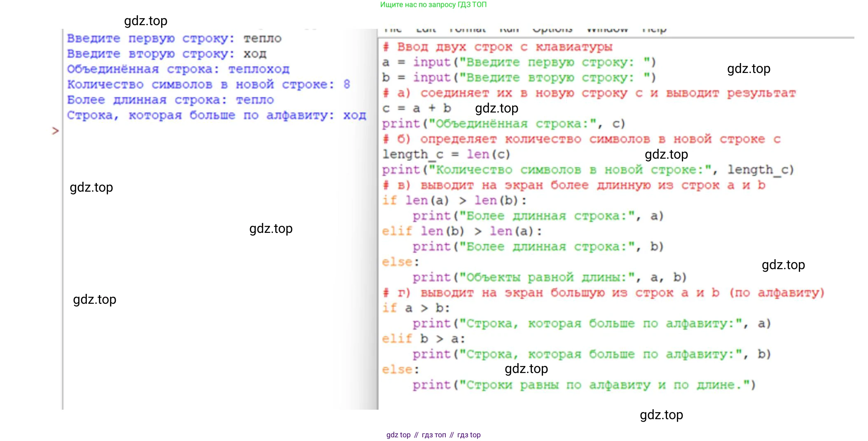Image resolution: width=868 pixels, height=441 pixels.
Task: Click comment '# в) выводит на экран более длинную'
Action: coord(574,185)
